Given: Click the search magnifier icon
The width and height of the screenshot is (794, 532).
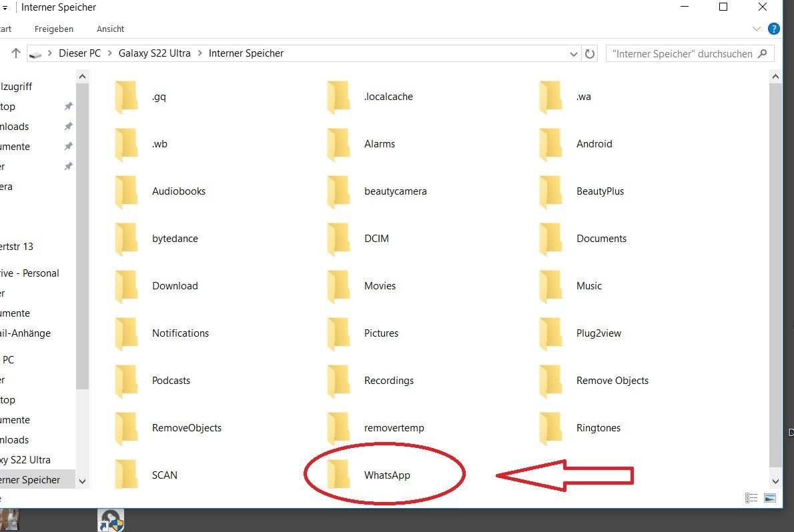Looking at the screenshot, I should pyautogui.click(x=763, y=53).
